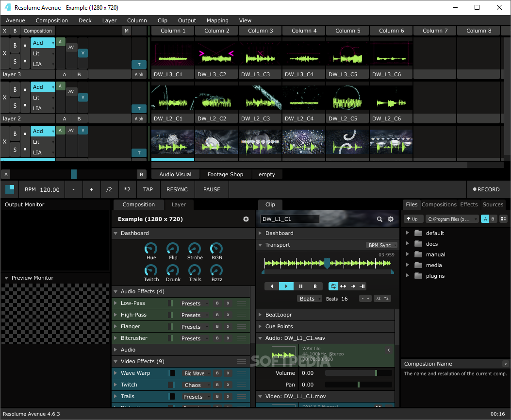The image size is (511, 420).
Task: Remove audio track from clip via X
Action: [388, 350]
